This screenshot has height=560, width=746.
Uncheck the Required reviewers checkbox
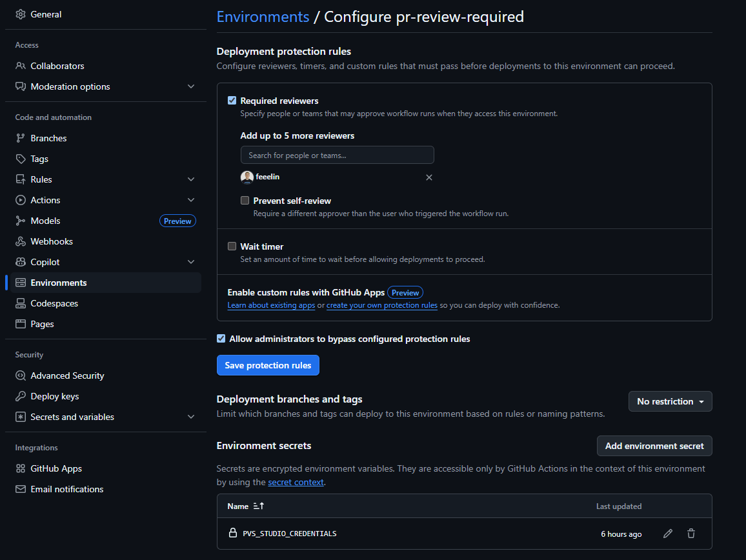coord(232,101)
